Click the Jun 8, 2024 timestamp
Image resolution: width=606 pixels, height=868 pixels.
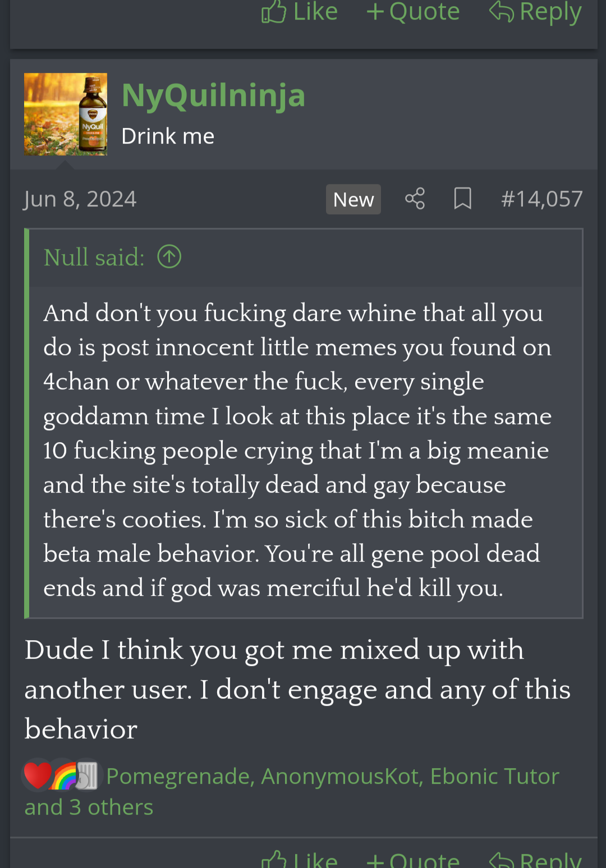pyautogui.click(x=80, y=199)
